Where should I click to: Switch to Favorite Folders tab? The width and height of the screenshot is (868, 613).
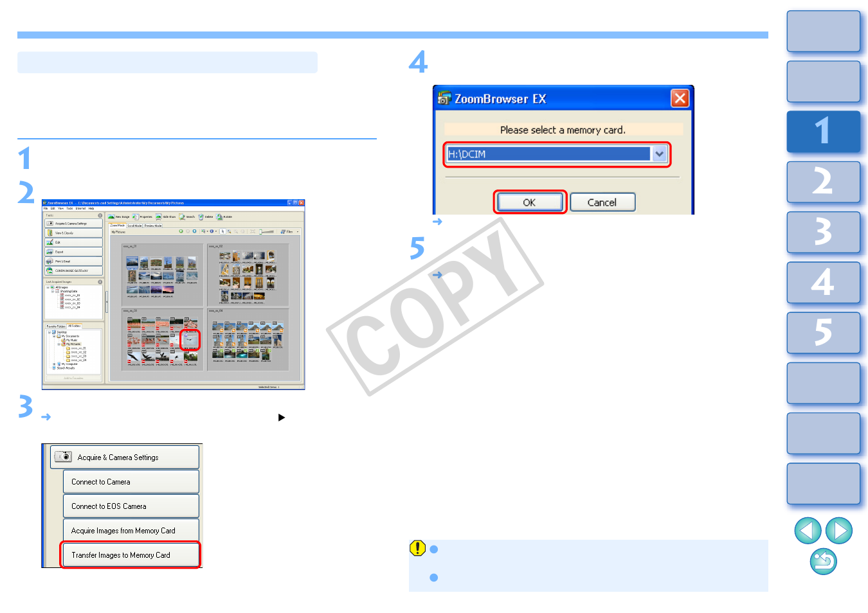pos(56,326)
